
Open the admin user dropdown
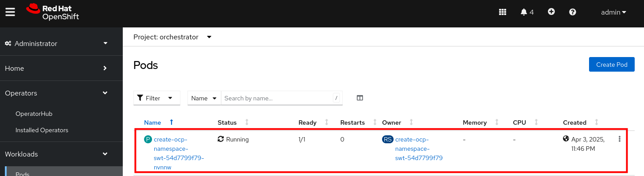point(613,12)
